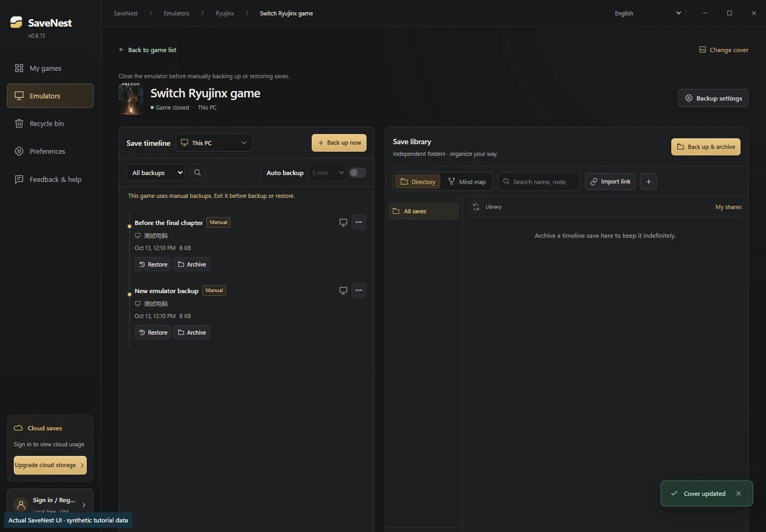Click the Back up now button
Viewport: 766px width, 532px height.
(x=339, y=143)
